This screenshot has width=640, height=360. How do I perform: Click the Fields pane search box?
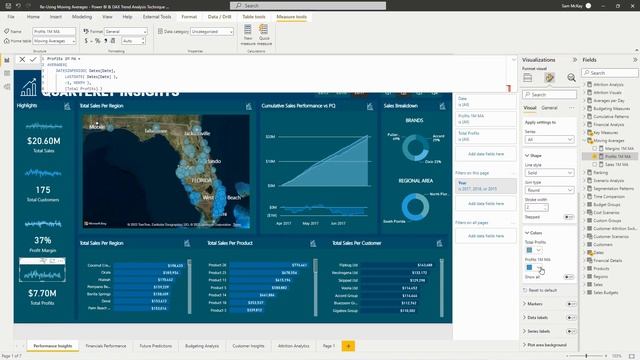[610, 73]
